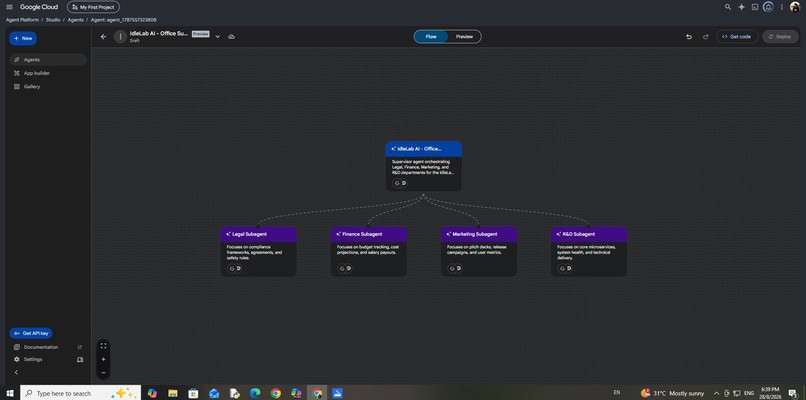The width and height of the screenshot is (806, 400).
Task: Select the Marketing Subagent node
Action: tap(479, 251)
